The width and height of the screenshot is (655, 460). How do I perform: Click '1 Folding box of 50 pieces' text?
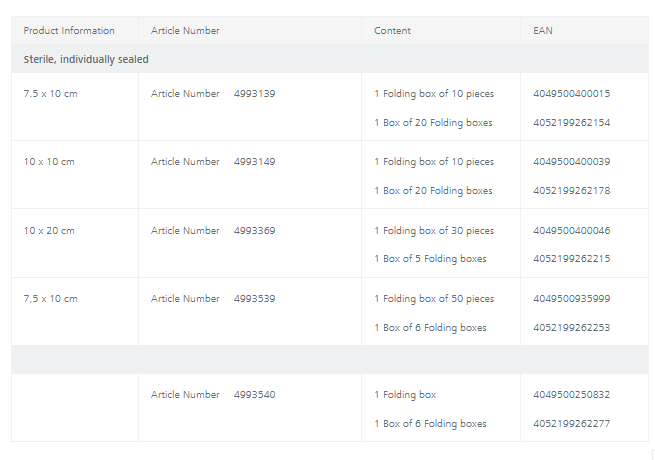point(434,299)
